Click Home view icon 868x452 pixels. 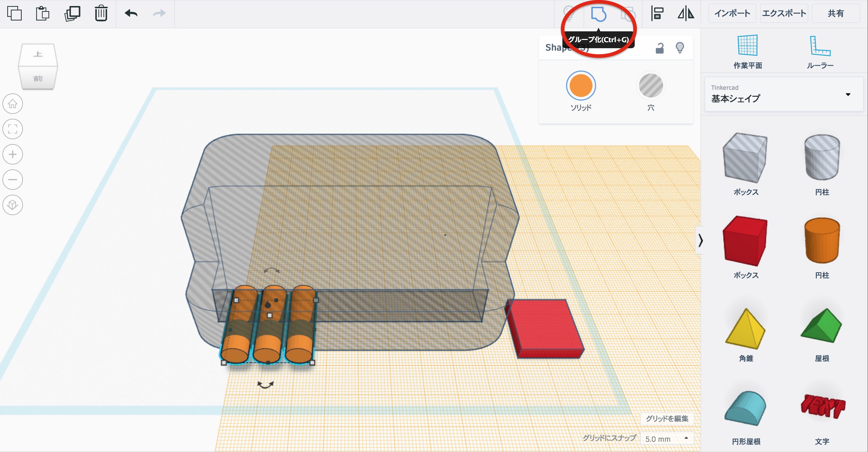[13, 104]
